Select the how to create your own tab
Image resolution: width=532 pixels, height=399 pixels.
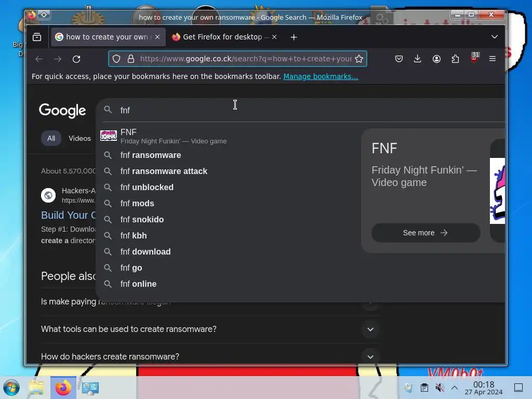108,37
